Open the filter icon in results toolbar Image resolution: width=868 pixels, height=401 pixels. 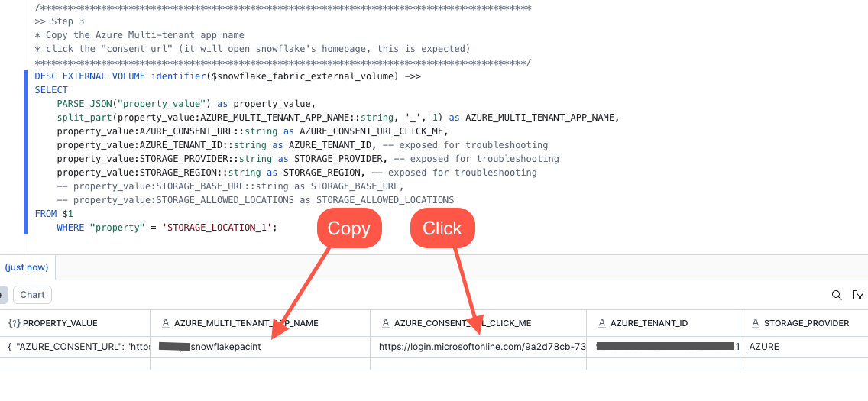(858, 295)
